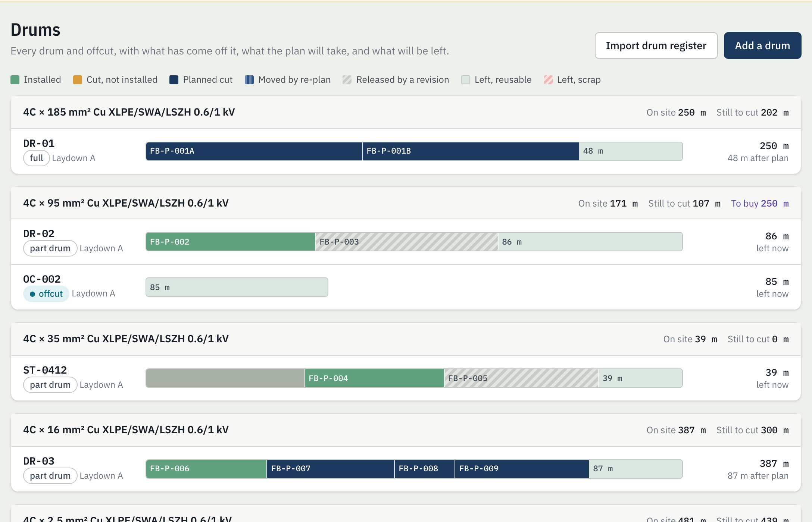
Task: Select the FB-P-009 planned cut segment
Action: [522, 469]
